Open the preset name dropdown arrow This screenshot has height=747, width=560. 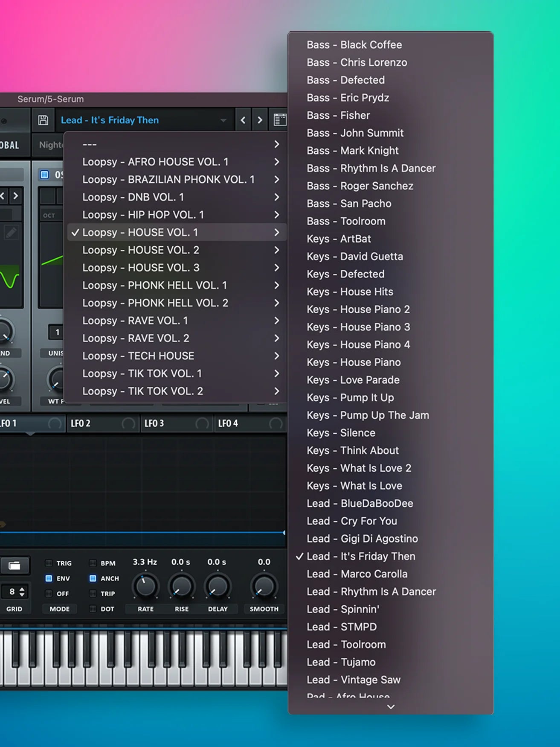223,120
